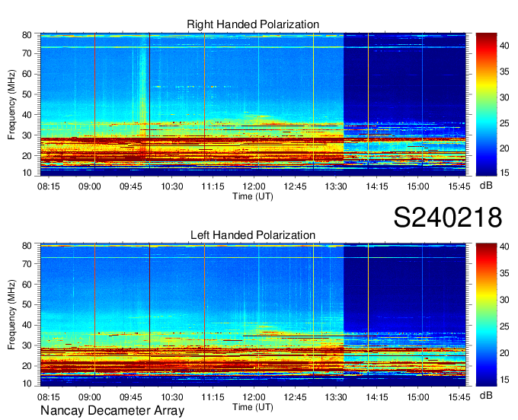This screenshot has width=518, height=420.
Task: Click the 'dB' unit label of lower color bar
Action: (x=486, y=395)
